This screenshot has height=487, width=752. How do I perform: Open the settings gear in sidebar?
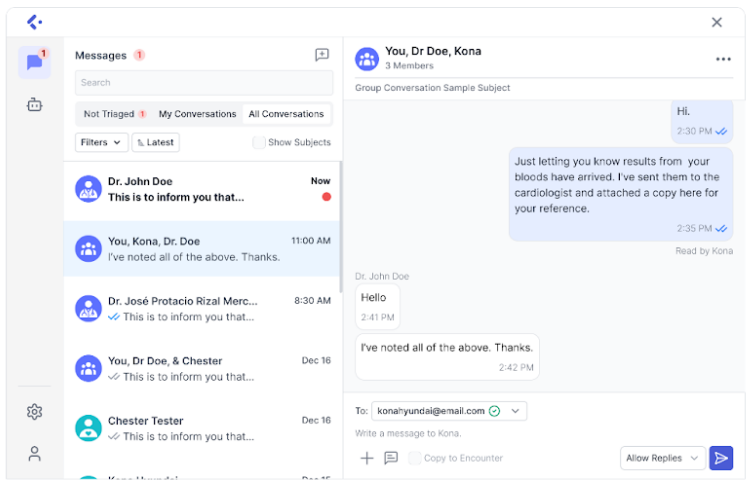pyautogui.click(x=34, y=411)
